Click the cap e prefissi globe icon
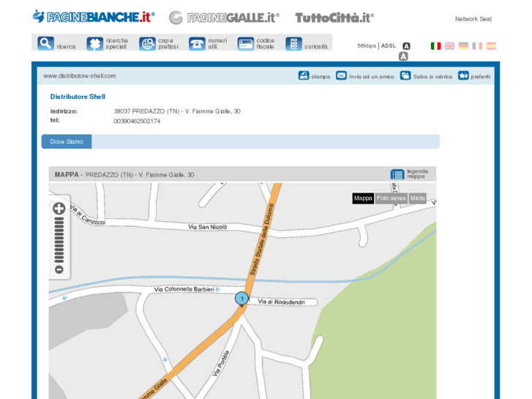Image resolution: width=532 pixels, height=399 pixels. point(147,44)
